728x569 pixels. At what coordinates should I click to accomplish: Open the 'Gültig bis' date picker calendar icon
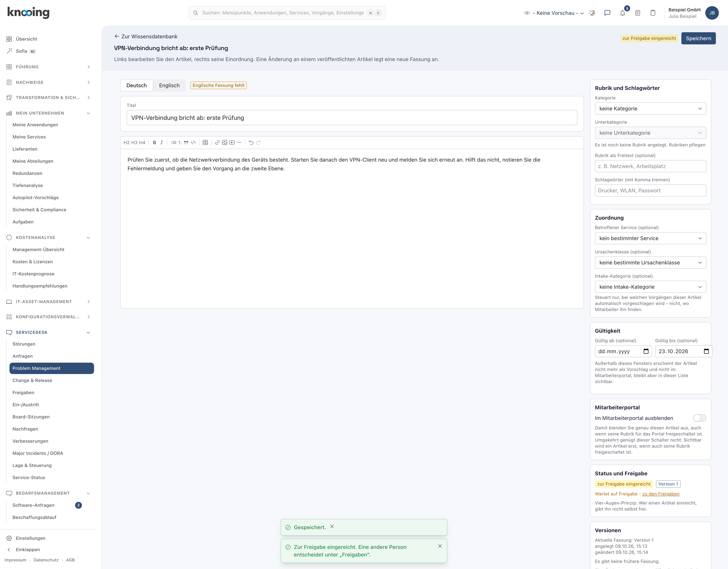click(x=706, y=351)
